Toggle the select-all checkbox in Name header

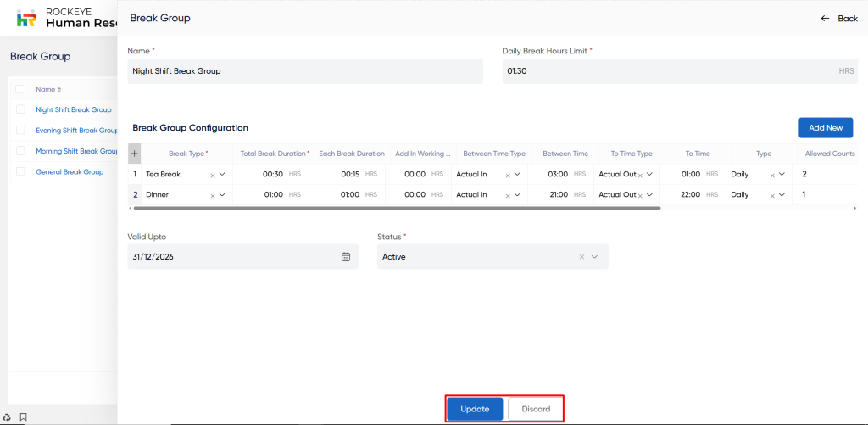pyautogui.click(x=20, y=89)
